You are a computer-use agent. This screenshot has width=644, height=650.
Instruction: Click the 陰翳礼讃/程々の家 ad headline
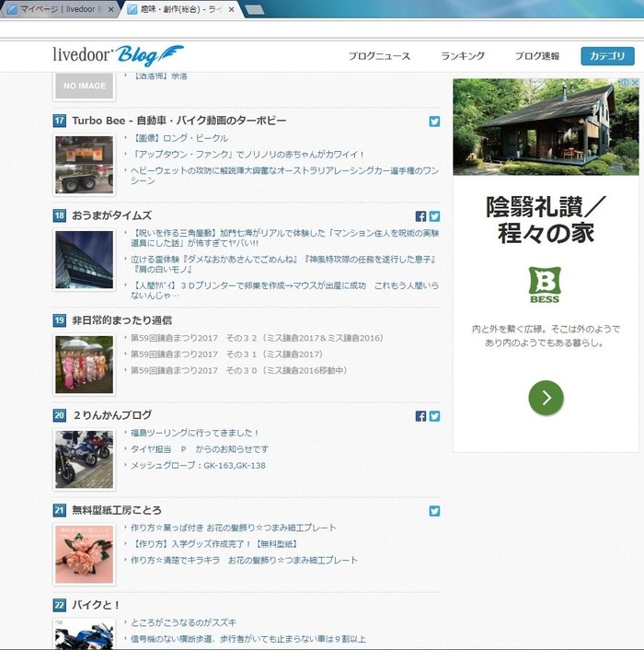546,220
